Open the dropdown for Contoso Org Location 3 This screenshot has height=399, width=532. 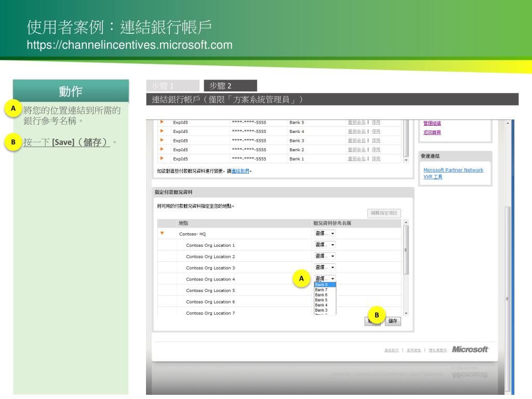click(325, 268)
